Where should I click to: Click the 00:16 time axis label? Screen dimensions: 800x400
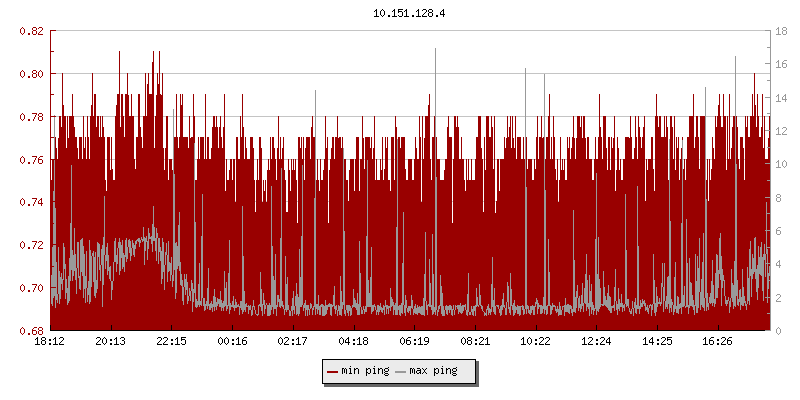coord(232,341)
